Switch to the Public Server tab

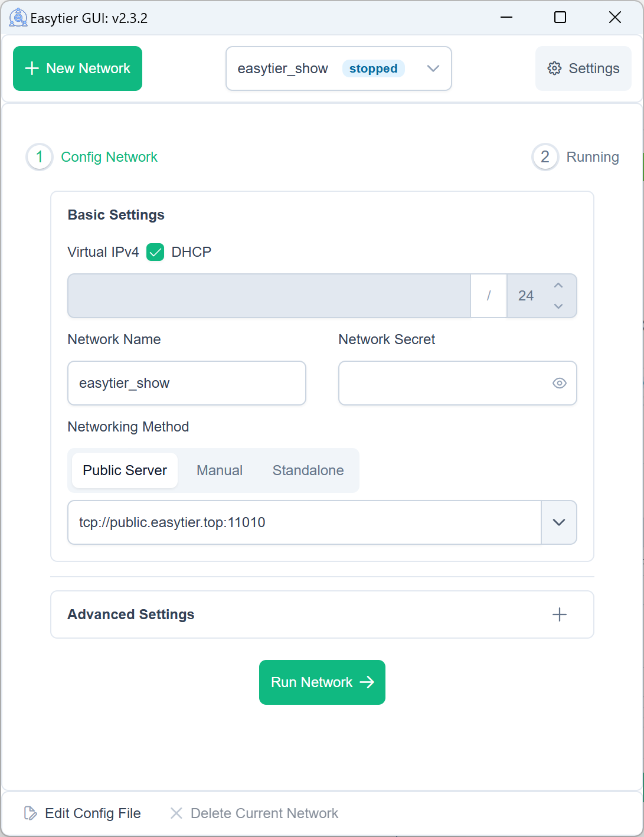click(x=124, y=470)
